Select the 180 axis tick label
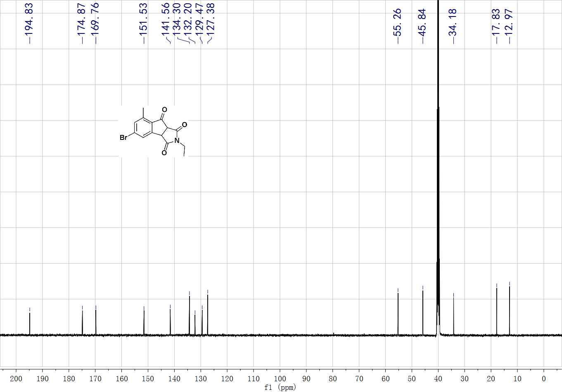Screen dimensions: 562x392 point(69,379)
